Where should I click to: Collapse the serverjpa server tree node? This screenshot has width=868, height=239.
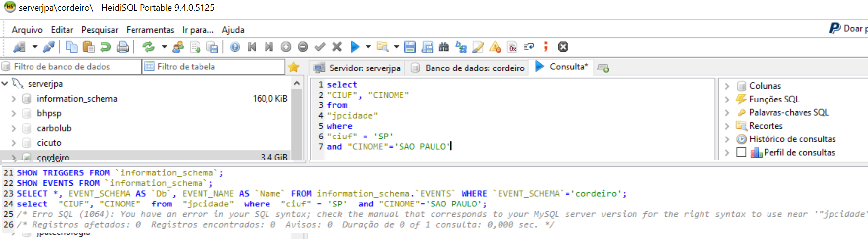click(x=5, y=84)
